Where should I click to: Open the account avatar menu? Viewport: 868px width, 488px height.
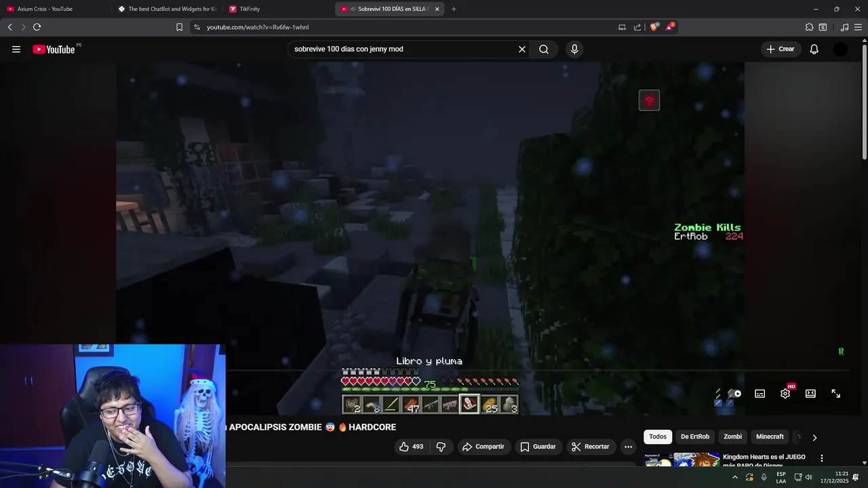point(840,49)
